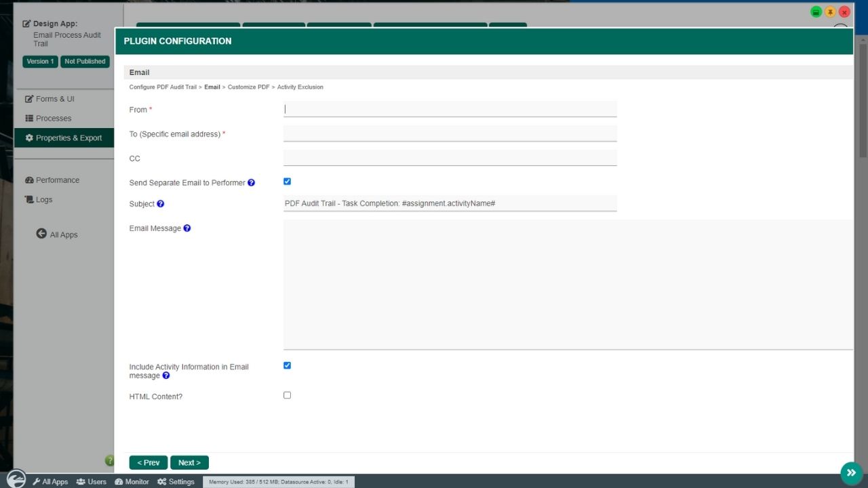Click the Not Published status badge
Screen dimensions: 868x488
tap(85, 62)
